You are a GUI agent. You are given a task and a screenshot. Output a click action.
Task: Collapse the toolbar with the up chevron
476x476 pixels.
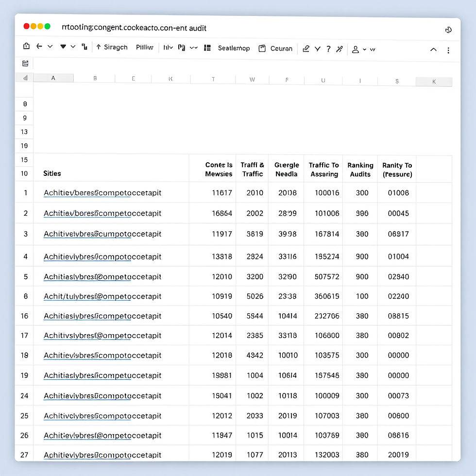tap(433, 49)
